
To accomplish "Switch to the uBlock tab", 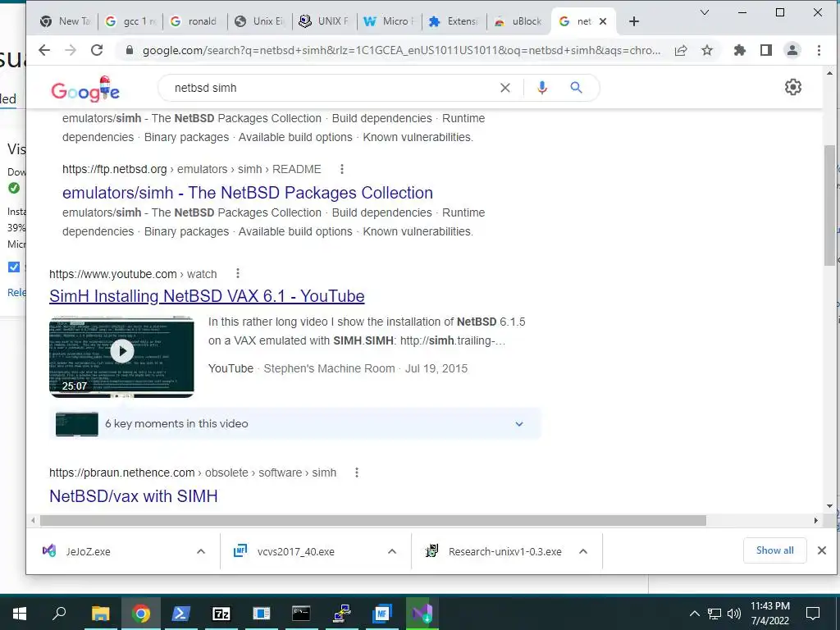I will point(518,21).
